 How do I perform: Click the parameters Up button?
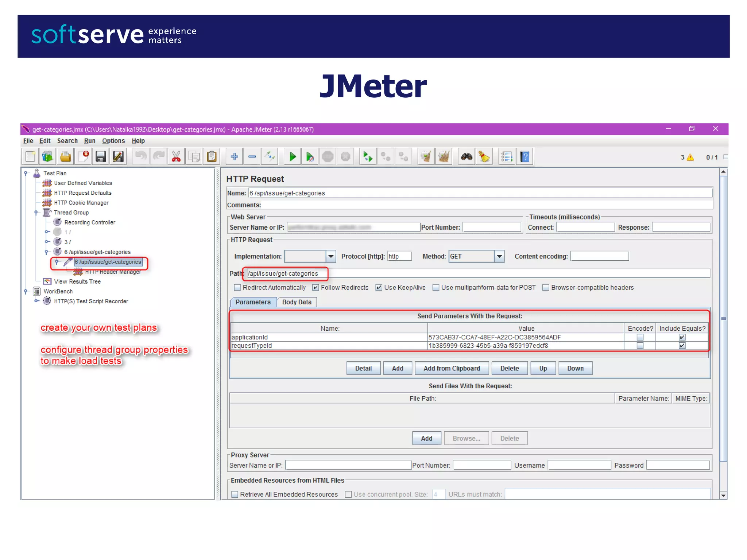pyautogui.click(x=543, y=368)
